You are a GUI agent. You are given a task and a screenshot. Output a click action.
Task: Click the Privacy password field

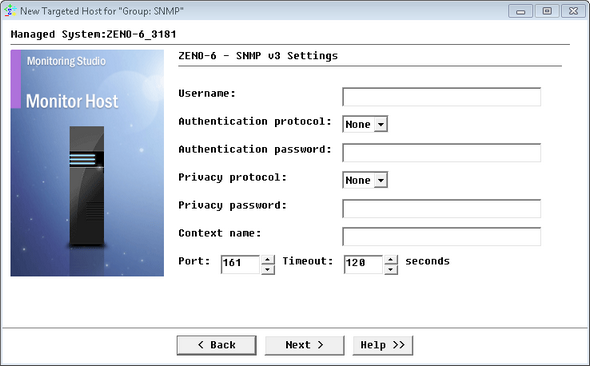click(441, 209)
